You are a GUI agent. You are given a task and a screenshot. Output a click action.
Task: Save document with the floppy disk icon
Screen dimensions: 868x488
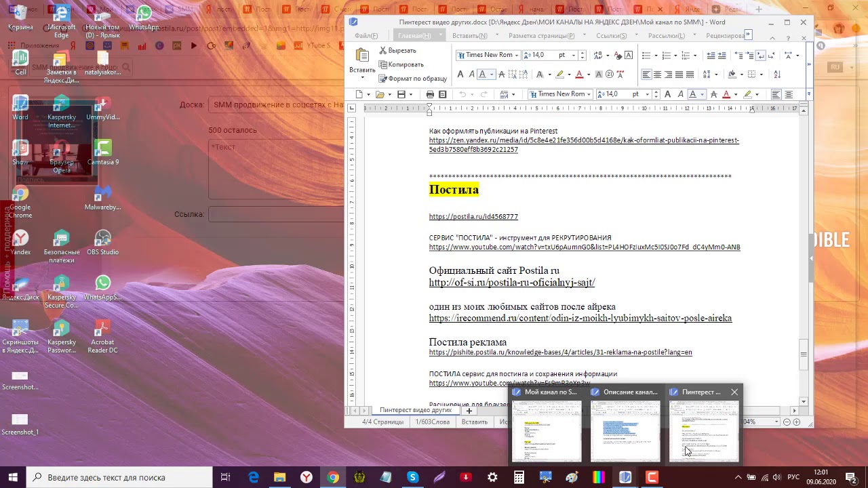tap(401, 94)
